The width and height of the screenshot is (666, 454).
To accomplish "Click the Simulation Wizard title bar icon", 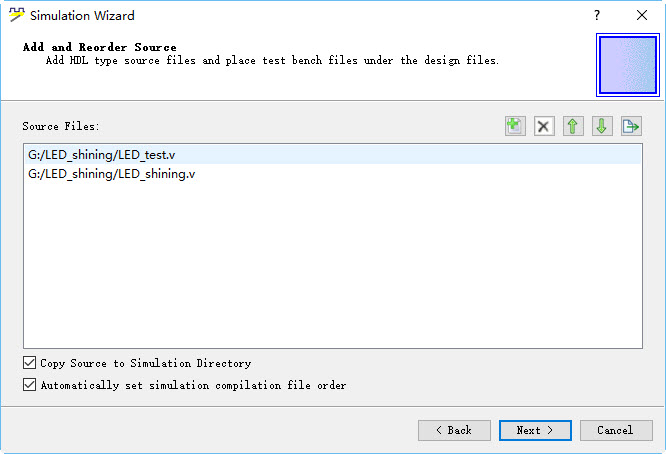I will (17, 15).
